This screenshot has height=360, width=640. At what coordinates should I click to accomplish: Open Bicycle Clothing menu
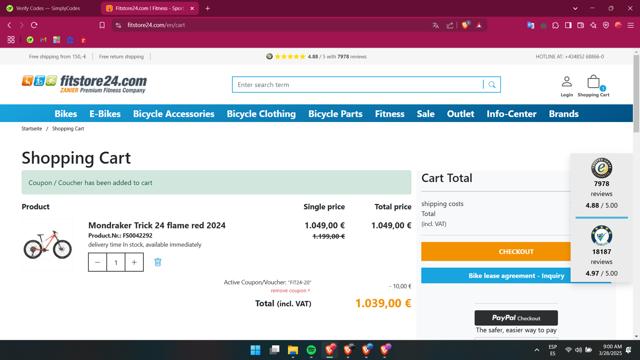point(261,114)
